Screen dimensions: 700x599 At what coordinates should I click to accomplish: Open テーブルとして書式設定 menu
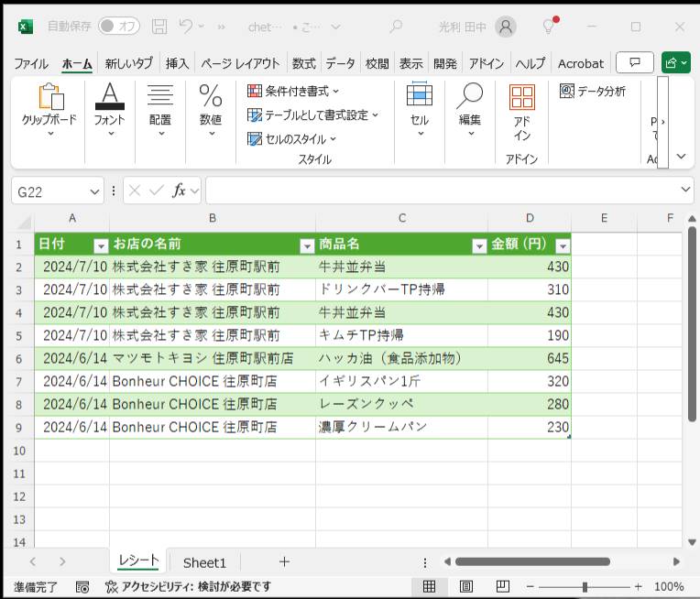coord(312,115)
